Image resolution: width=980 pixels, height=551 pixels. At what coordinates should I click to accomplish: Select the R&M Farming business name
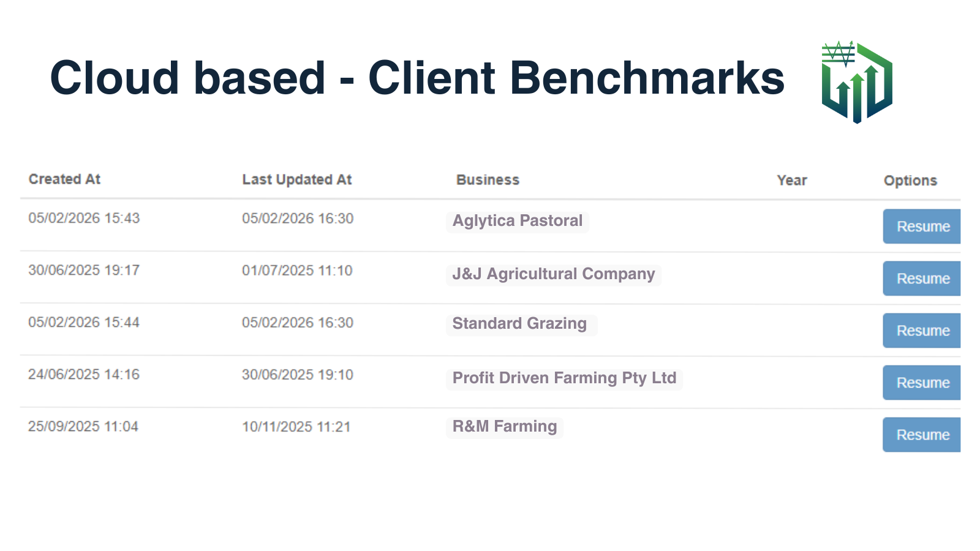click(505, 427)
